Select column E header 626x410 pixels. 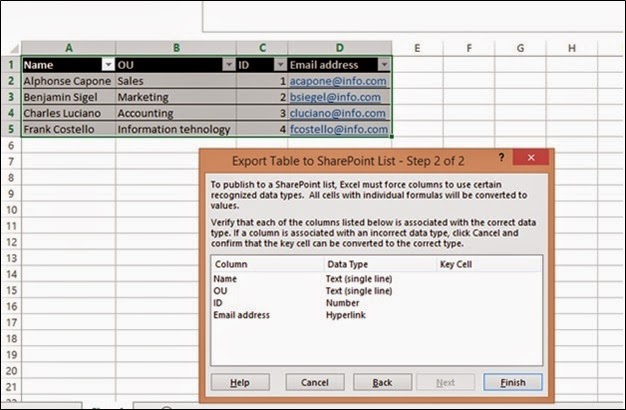417,48
